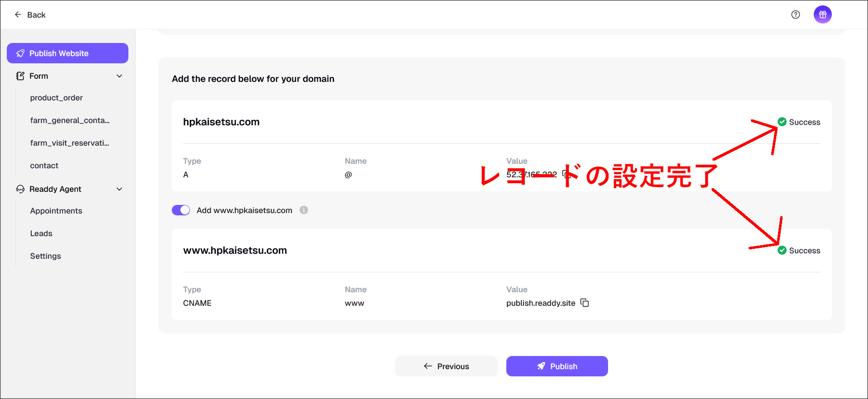Click the help question mark icon
This screenshot has width=868, height=399.
coord(796,14)
